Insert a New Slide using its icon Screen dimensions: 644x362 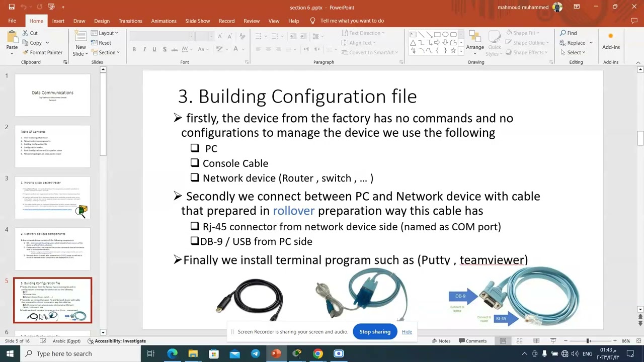point(80,37)
